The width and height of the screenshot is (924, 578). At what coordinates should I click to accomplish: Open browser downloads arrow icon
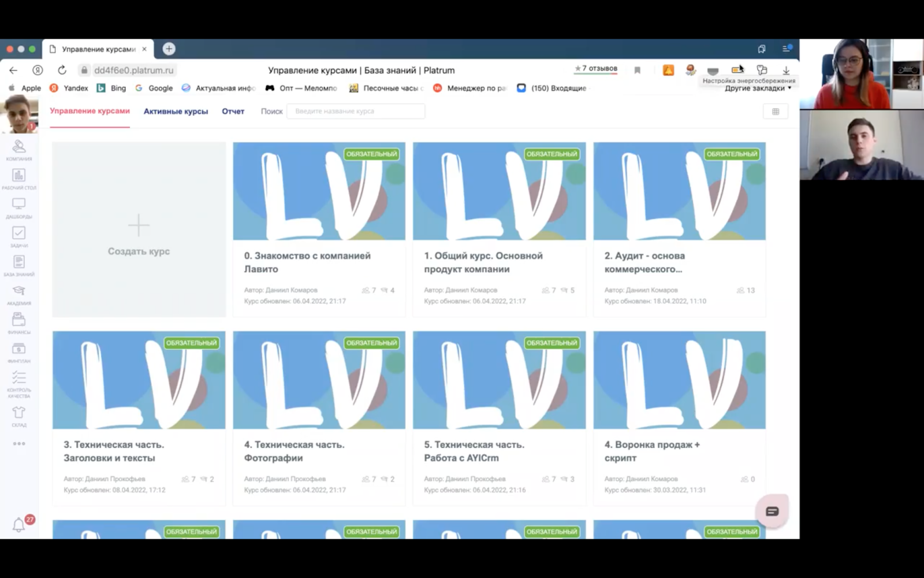[786, 71]
